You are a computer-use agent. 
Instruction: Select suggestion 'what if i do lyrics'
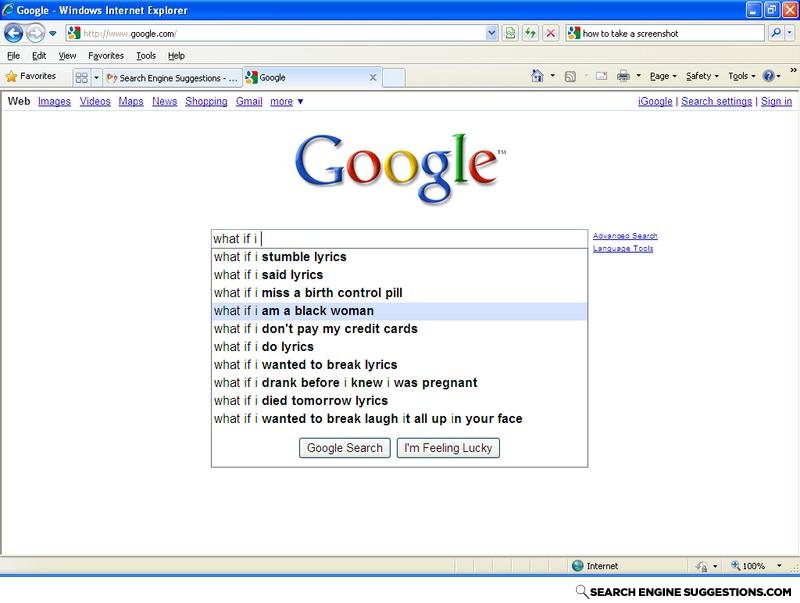tap(399, 347)
